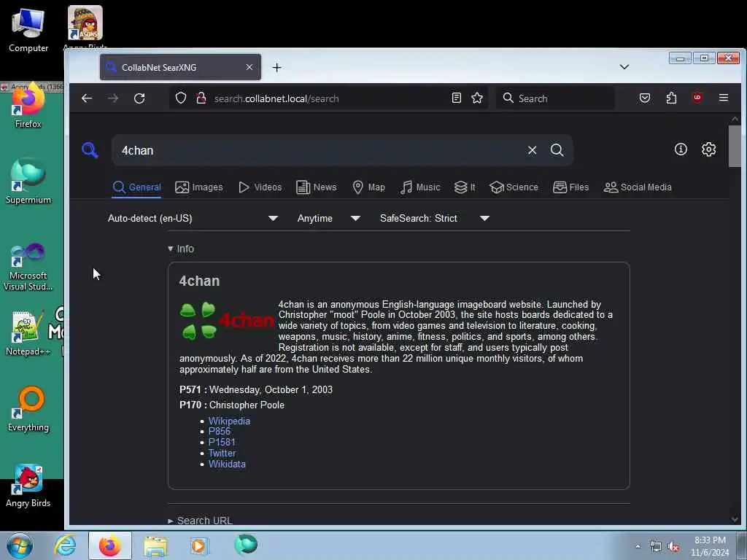Open SearXNG preferences gear
Viewport: 747px width, 560px height.
708,149
